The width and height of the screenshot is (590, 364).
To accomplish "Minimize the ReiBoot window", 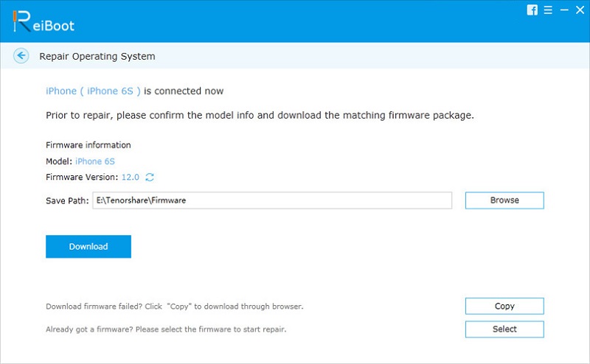I will point(564,10).
